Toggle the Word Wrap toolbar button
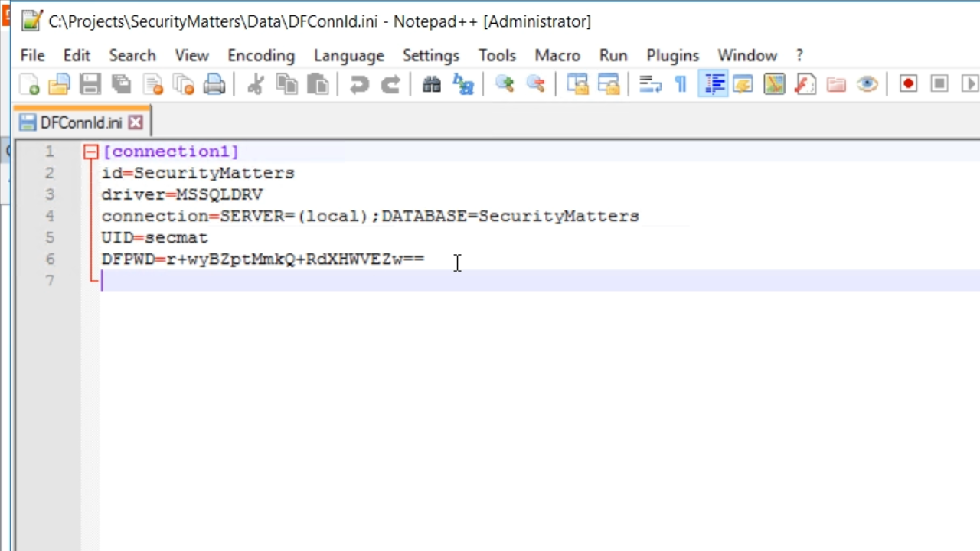Viewport: 980px width, 551px height. pos(650,84)
